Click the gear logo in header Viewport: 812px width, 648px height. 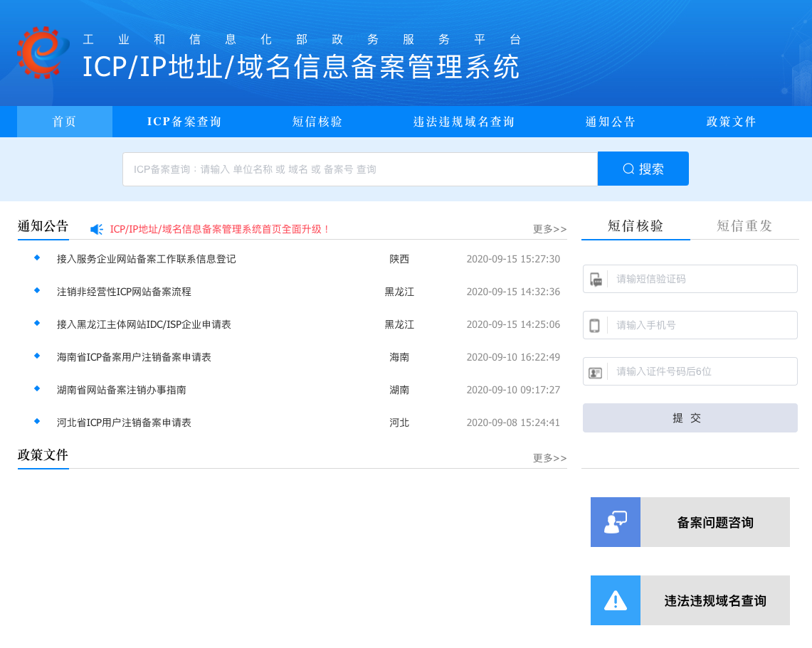point(42,53)
